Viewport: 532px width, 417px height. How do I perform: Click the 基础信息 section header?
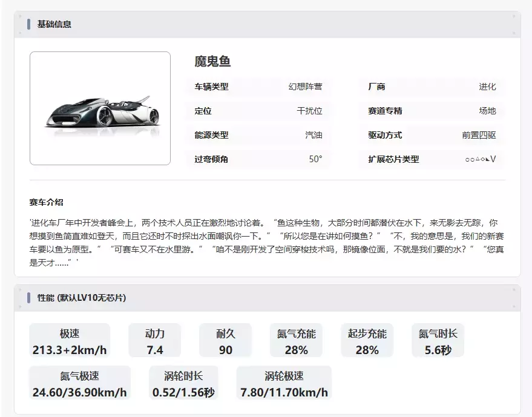pos(54,24)
